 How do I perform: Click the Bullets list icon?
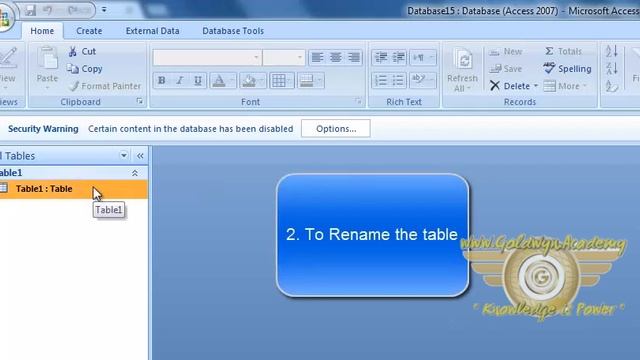point(398,80)
